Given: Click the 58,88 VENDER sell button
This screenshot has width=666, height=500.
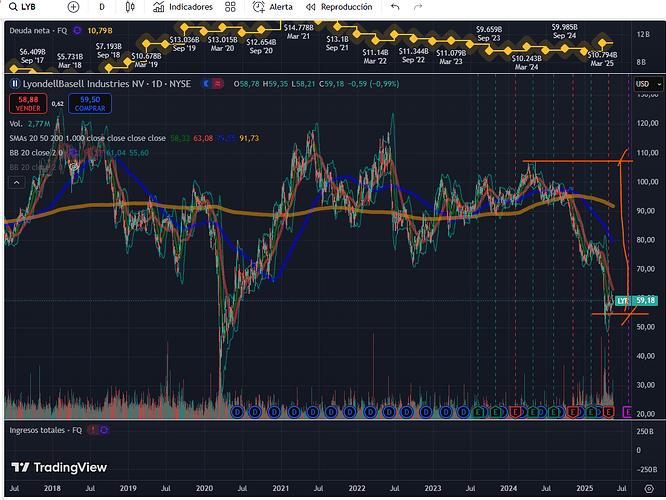Looking at the screenshot, I should pos(28,104).
